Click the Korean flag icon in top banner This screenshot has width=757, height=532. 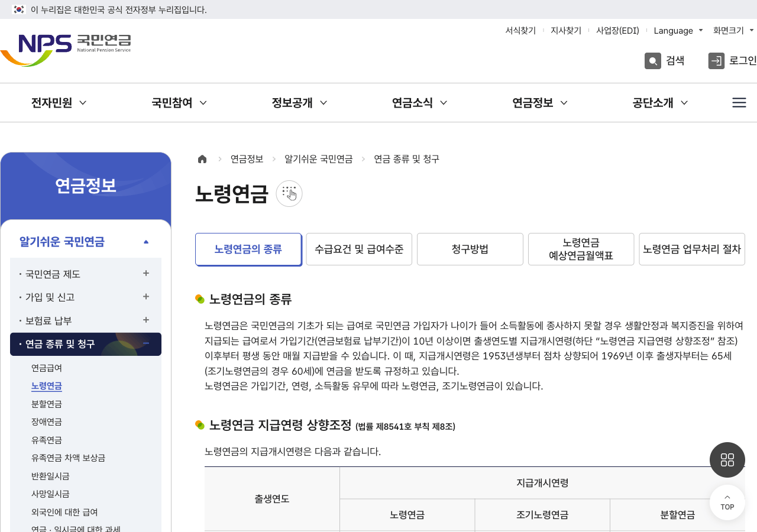pyautogui.click(x=19, y=9)
